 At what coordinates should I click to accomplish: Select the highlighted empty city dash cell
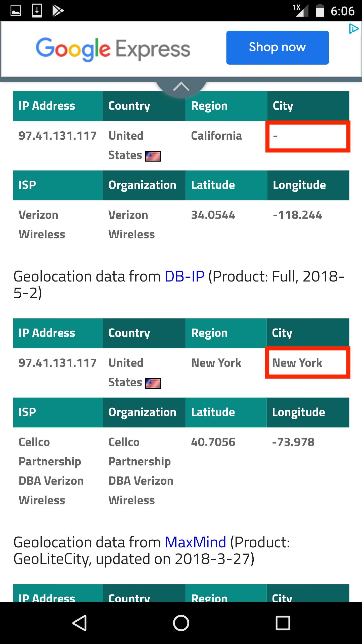[x=308, y=136]
